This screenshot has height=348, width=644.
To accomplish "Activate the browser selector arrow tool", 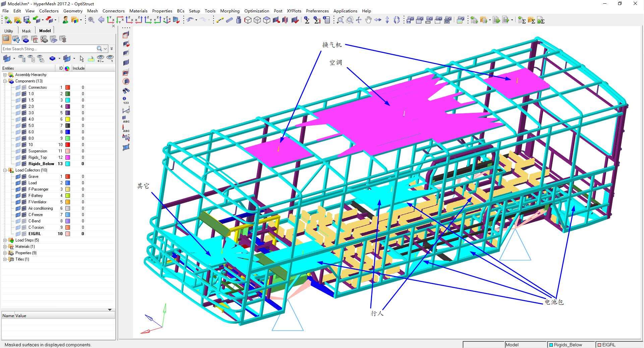I will (81, 59).
